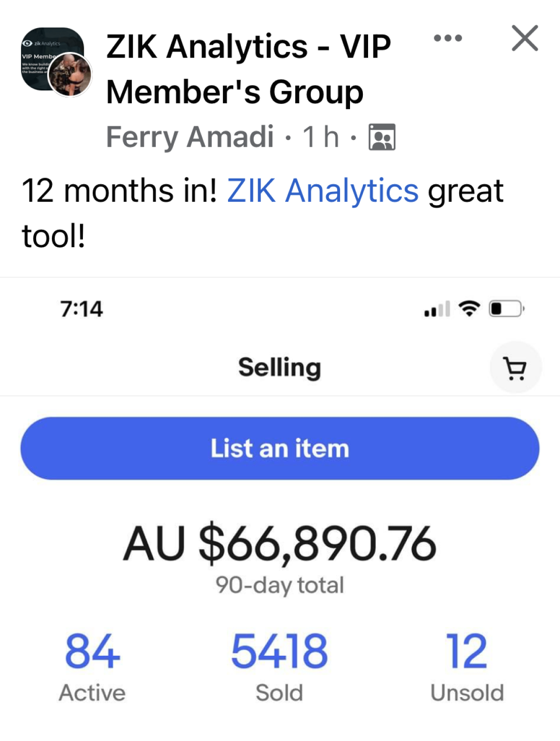The width and height of the screenshot is (560, 741).
Task: Tap the 90-day total label
Action: pos(280,585)
